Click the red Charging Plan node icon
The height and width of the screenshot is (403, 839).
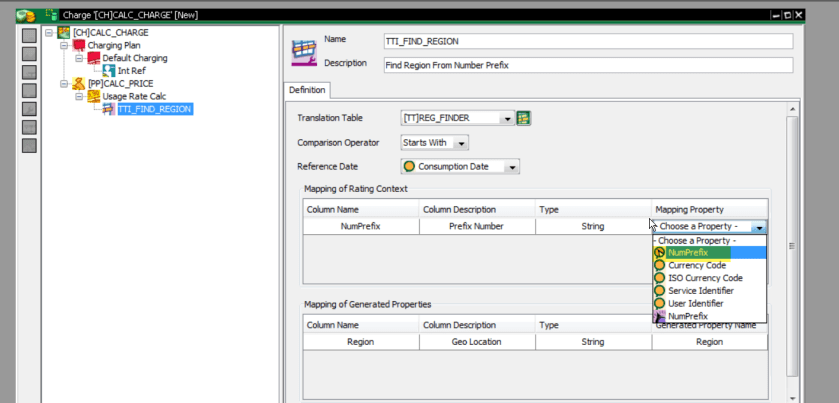(x=79, y=45)
